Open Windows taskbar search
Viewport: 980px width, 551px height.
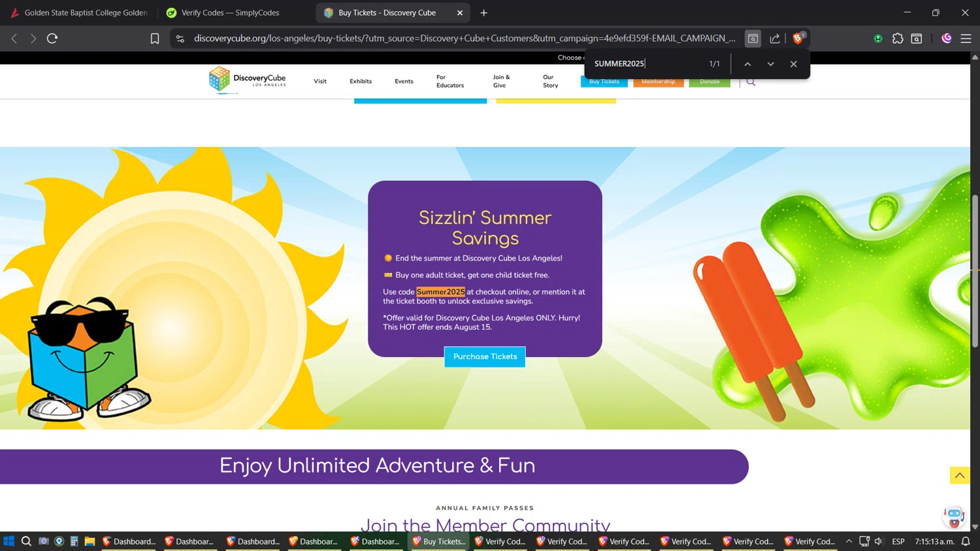[26, 541]
